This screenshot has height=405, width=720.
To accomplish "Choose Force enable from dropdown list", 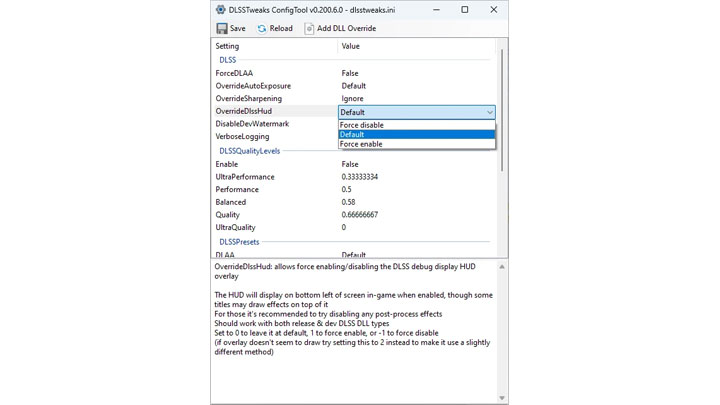I will (416, 144).
